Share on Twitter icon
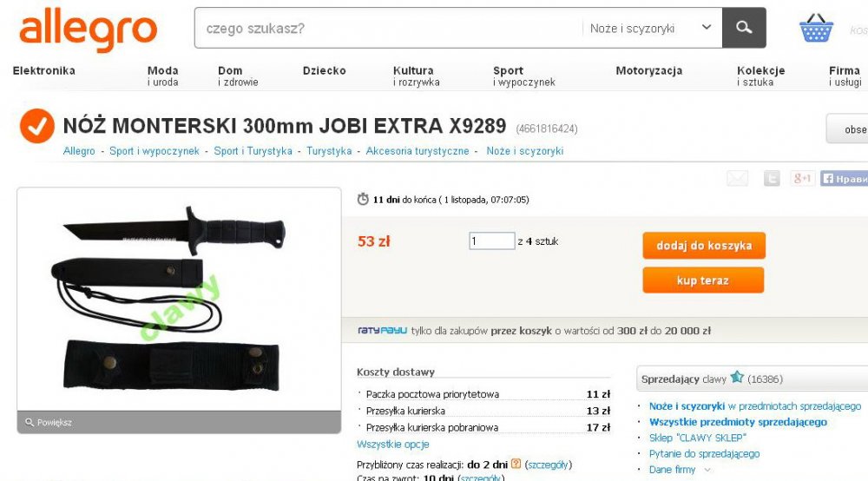Viewport: 868px width, 481px height. [x=772, y=178]
